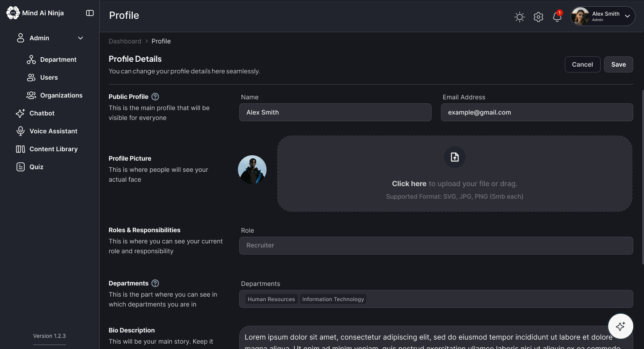The width and height of the screenshot is (644, 349).
Task: Click the Users people icon
Action: click(31, 77)
